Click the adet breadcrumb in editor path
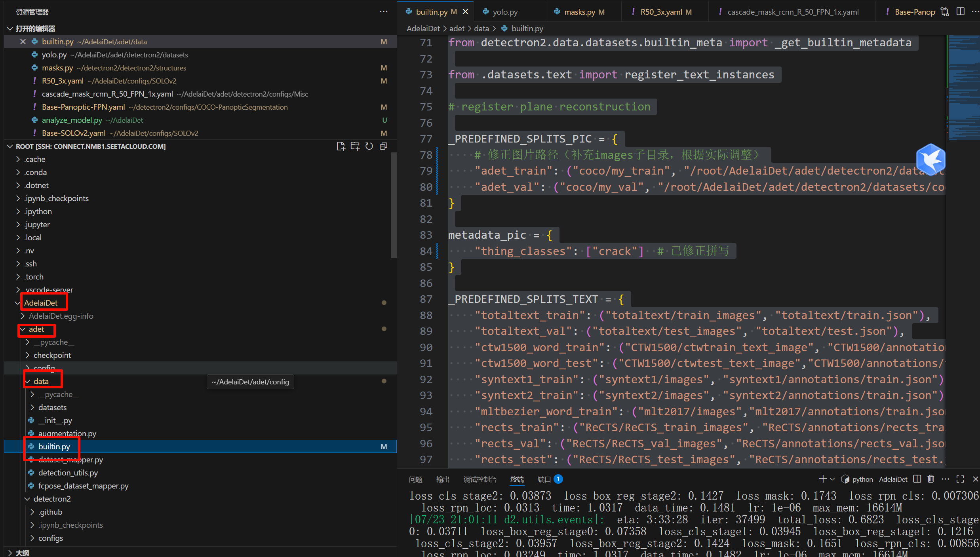This screenshot has height=557, width=980. (x=457, y=29)
